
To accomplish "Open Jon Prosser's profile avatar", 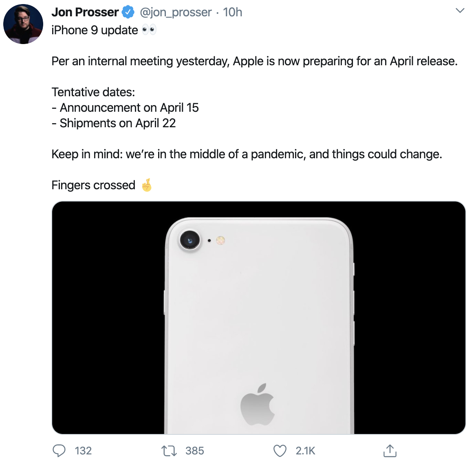I will [23, 24].
